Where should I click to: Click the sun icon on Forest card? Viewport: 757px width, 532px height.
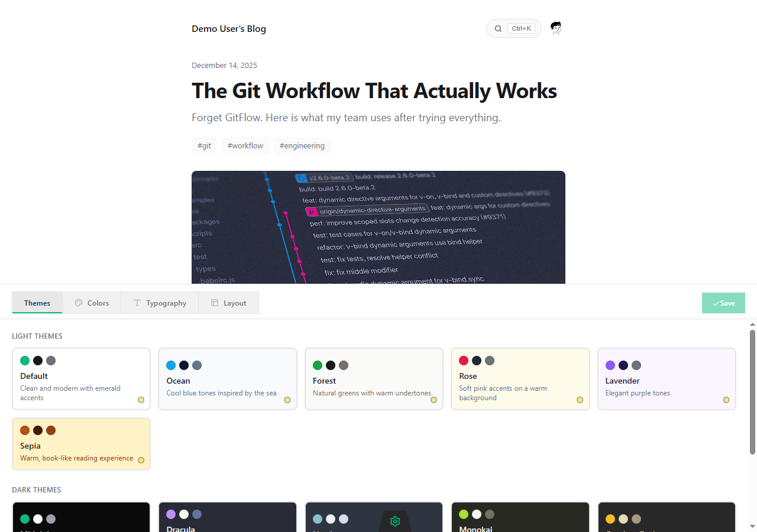point(434,400)
